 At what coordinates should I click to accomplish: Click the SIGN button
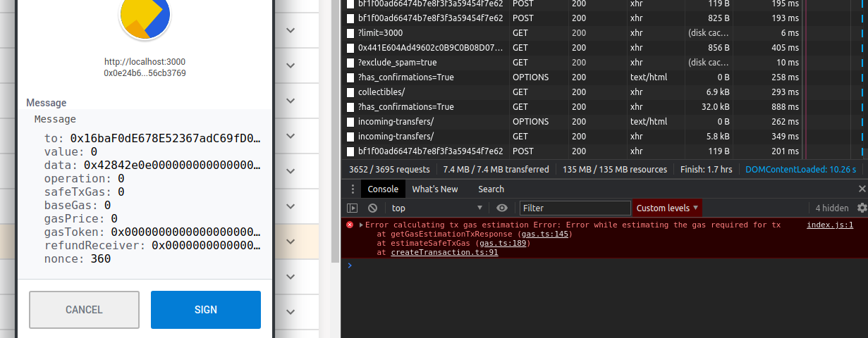tap(206, 309)
